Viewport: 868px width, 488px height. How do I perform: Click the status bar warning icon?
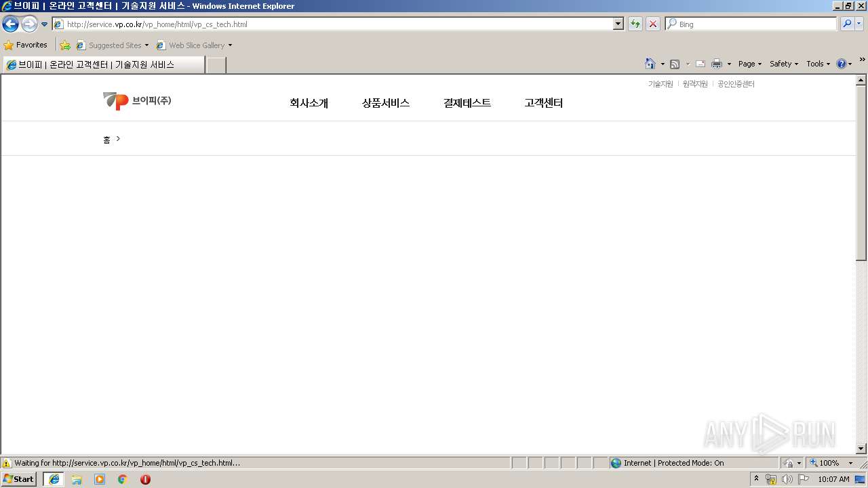point(7,464)
